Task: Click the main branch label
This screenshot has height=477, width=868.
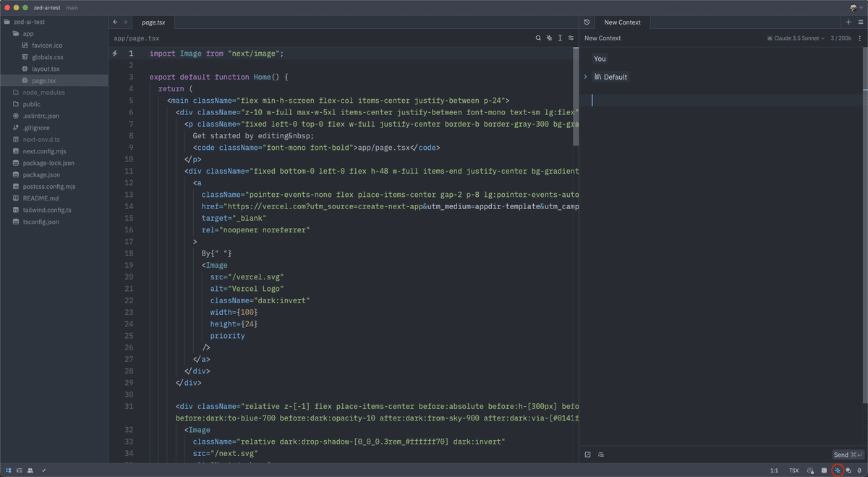Action: tap(72, 7)
